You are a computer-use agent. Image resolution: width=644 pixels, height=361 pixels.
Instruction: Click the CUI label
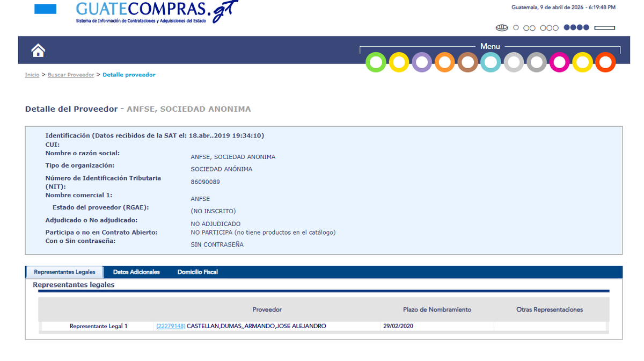[x=52, y=145]
